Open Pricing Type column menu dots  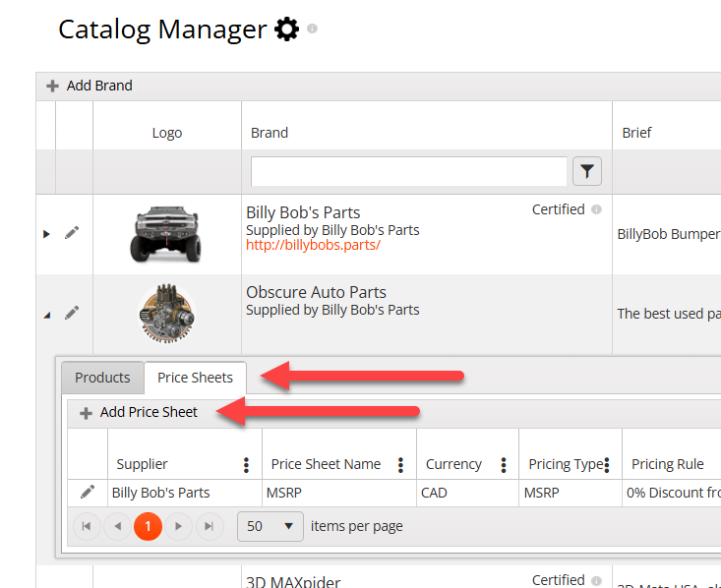coord(607,465)
